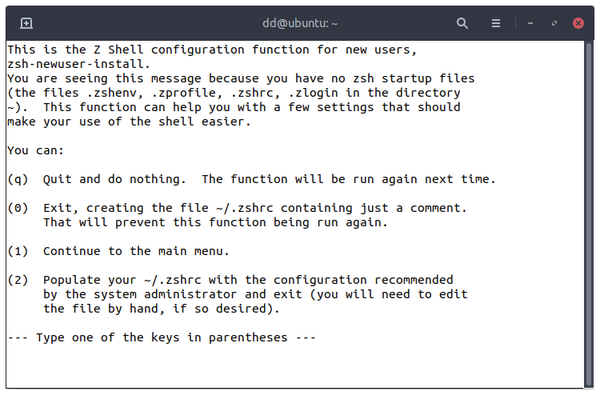Click the '.zshenv, .zprofile' file list line
The height and width of the screenshot is (395, 600).
coord(234,93)
